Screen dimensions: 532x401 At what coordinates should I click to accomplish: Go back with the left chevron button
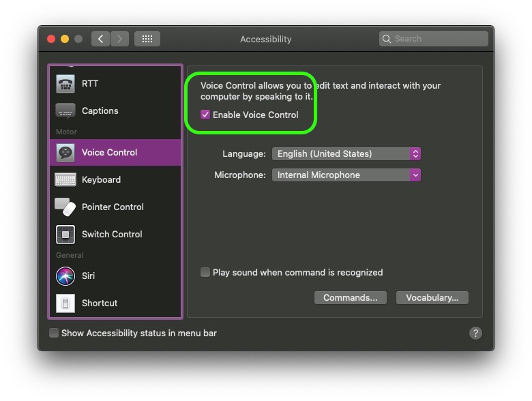click(x=100, y=39)
